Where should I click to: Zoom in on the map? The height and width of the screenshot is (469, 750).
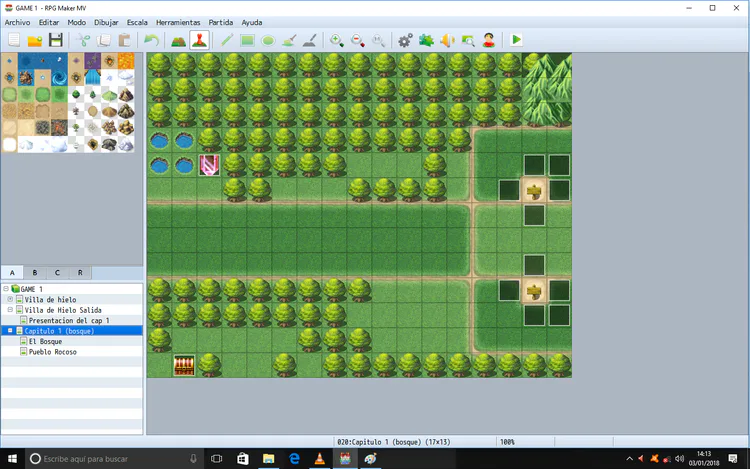(337, 40)
